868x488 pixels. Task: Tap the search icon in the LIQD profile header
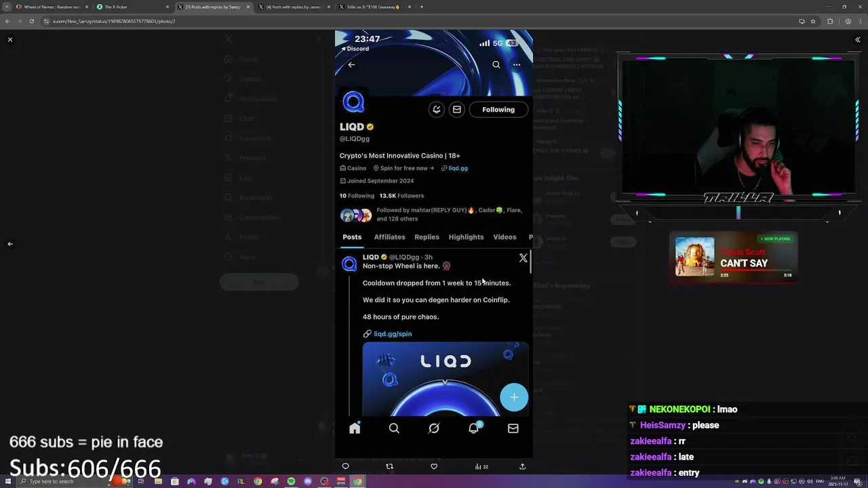496,65
